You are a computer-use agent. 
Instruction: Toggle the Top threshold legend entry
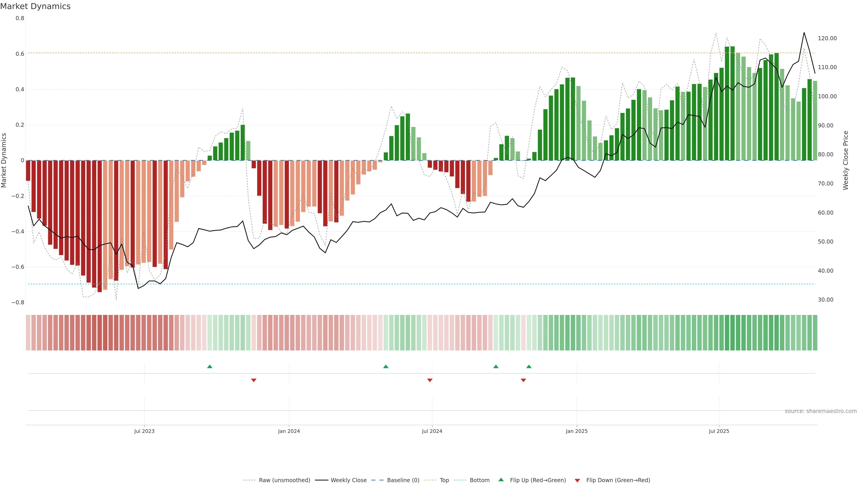pos(444,480)
